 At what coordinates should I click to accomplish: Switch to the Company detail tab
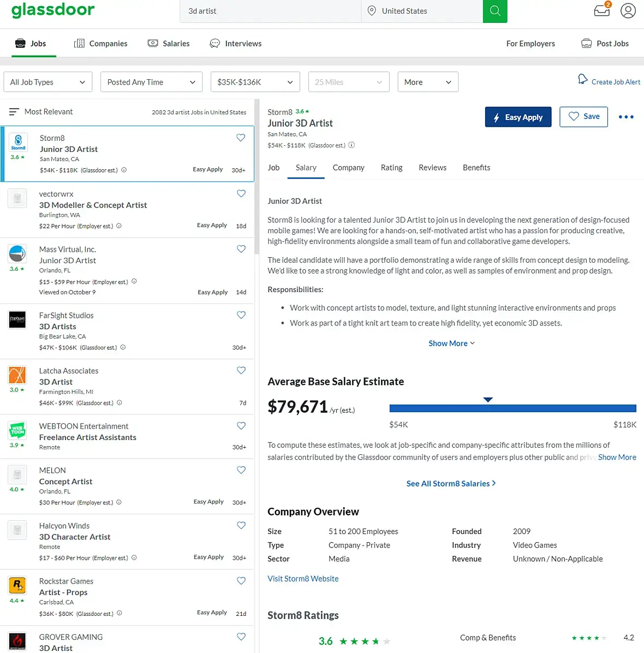click(x=348, y=168)
